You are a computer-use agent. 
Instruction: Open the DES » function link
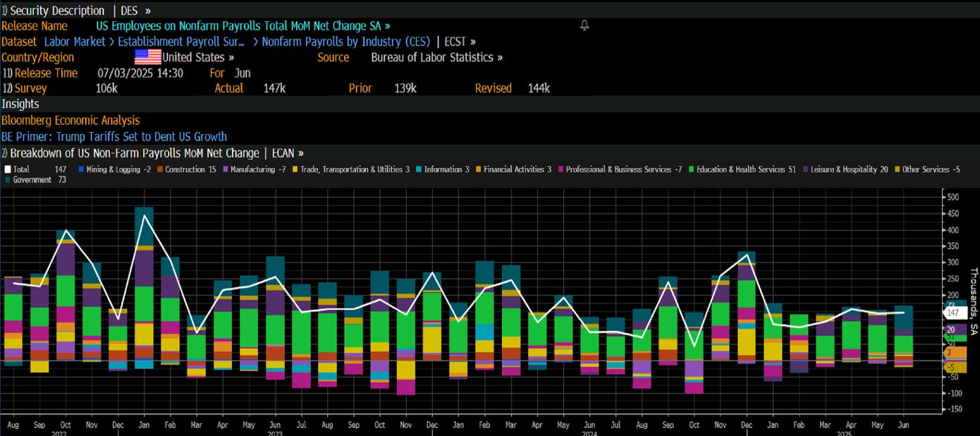coord(136,11)
